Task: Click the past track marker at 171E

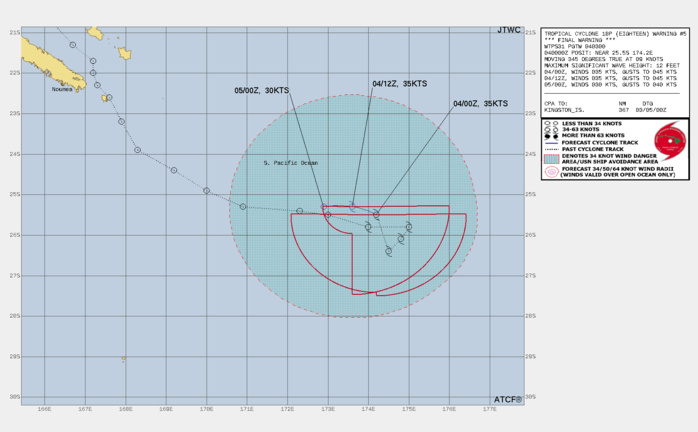Action: (x=243, y=207)
